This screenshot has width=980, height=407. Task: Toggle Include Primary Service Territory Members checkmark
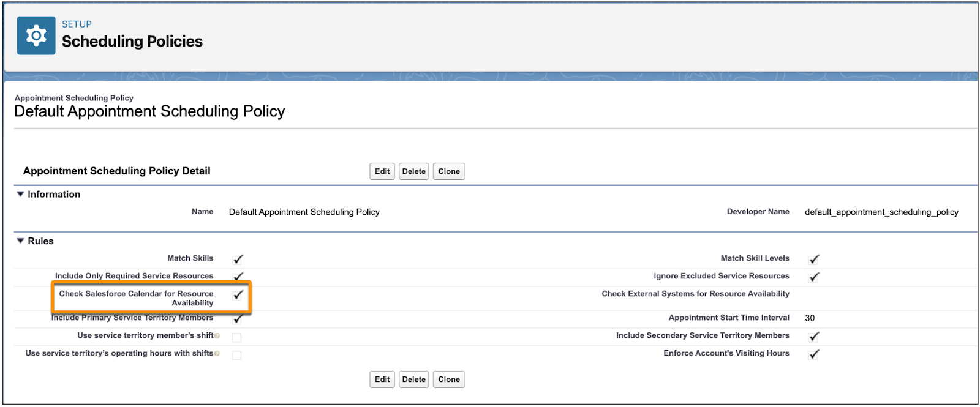click(238, 318)
